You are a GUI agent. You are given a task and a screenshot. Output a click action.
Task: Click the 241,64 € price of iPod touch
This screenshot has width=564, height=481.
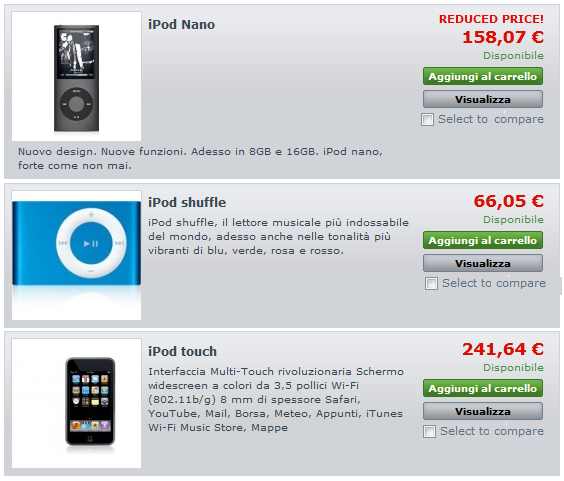coord(503,349)
